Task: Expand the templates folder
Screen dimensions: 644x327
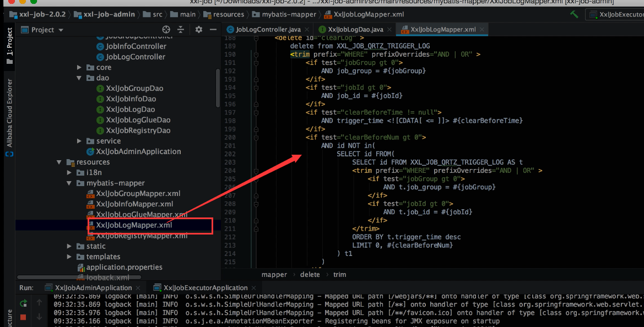Action: pos(69,257)
